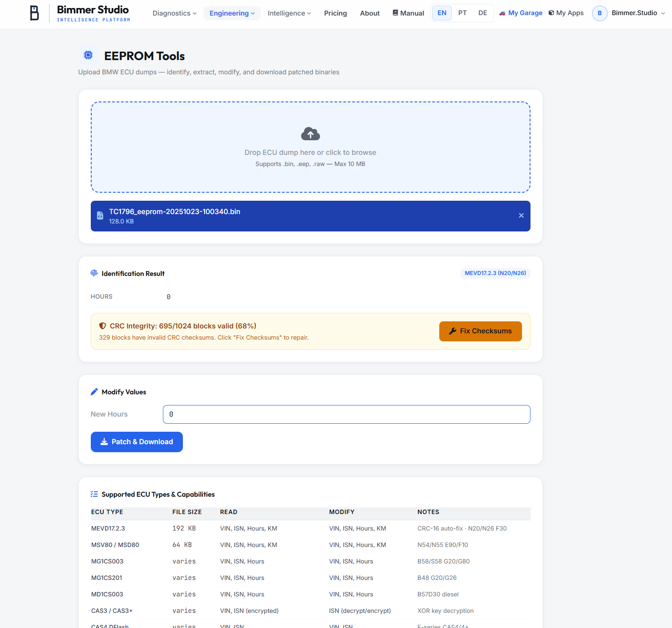Click the file icon beside TC1796_eeprom filename
This screenshot has height=628, width=672.
[100, 215]
